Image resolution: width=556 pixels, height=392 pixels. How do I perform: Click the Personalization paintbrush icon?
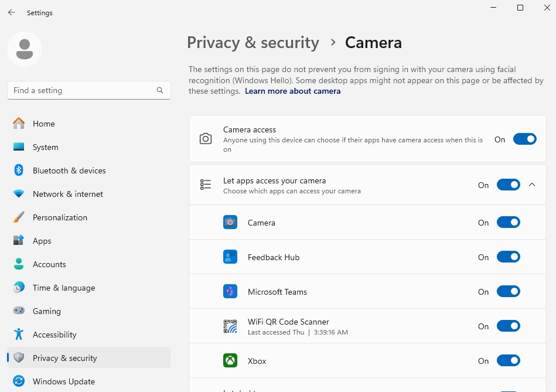click(x=19, y=217)
